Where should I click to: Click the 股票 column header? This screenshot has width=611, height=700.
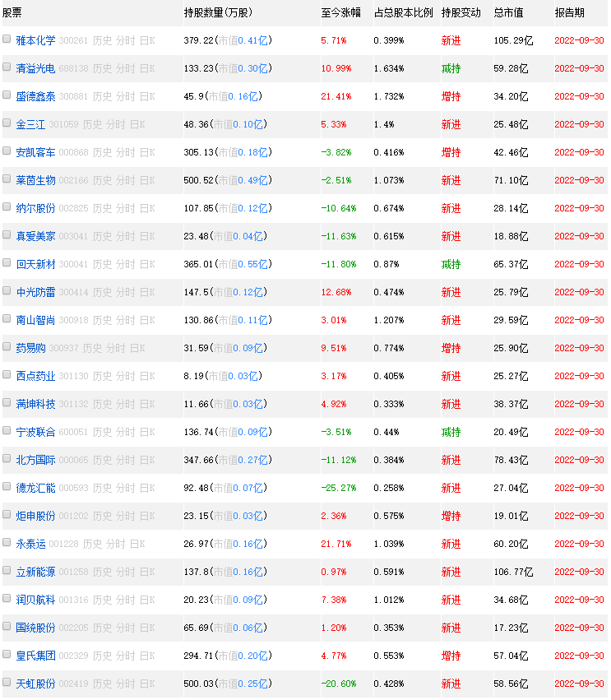pos(12,12)
